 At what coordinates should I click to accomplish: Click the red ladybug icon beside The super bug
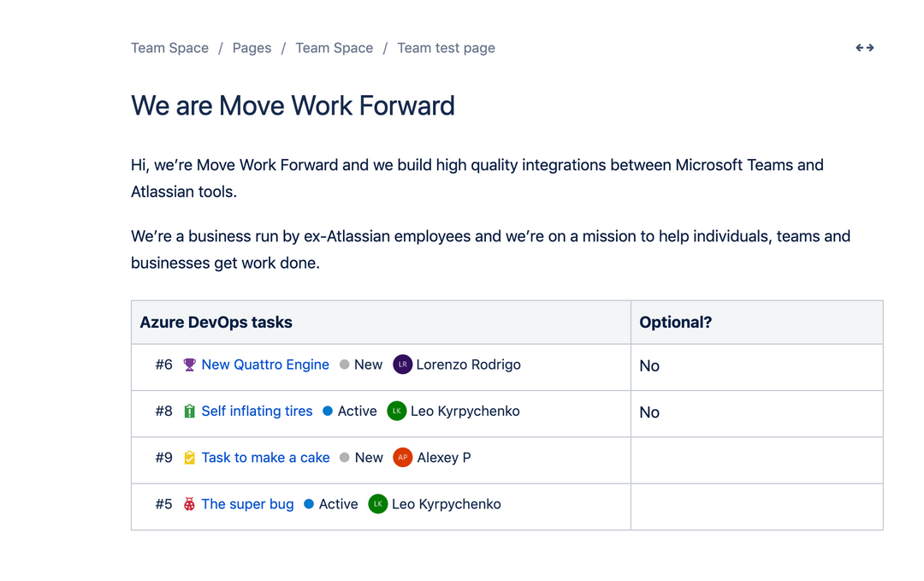189,504
